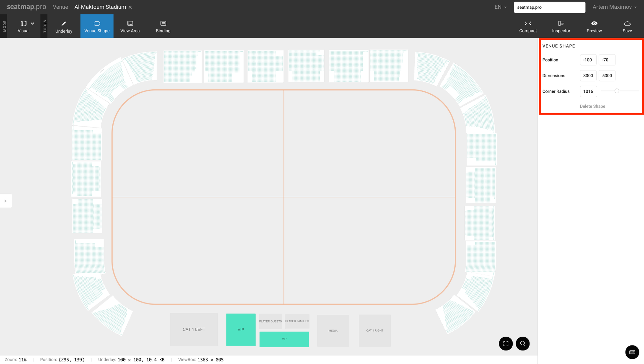The height and width of the screenshot is (364, 644).
Task: Open the Venue menu item
Action: click(x=60, y=7)
